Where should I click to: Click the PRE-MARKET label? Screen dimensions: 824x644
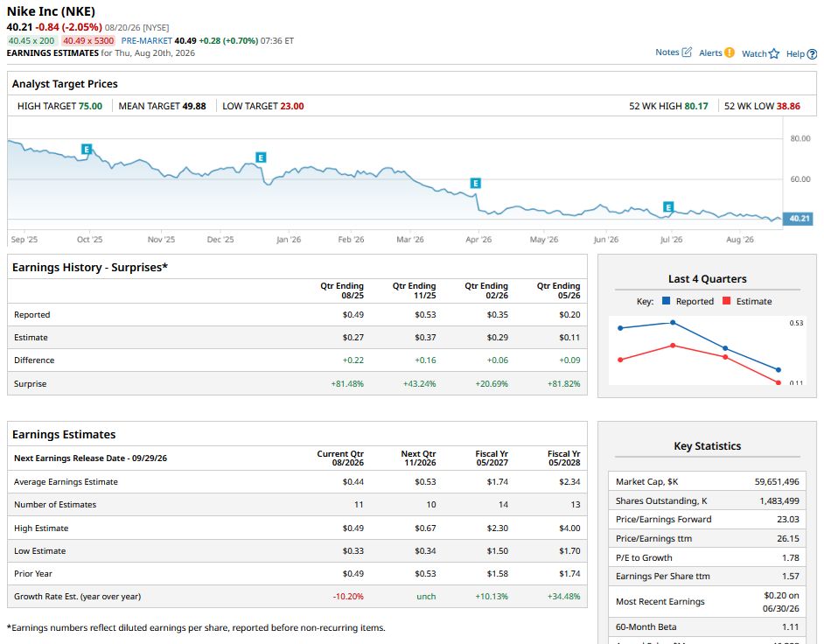[147, 40]
